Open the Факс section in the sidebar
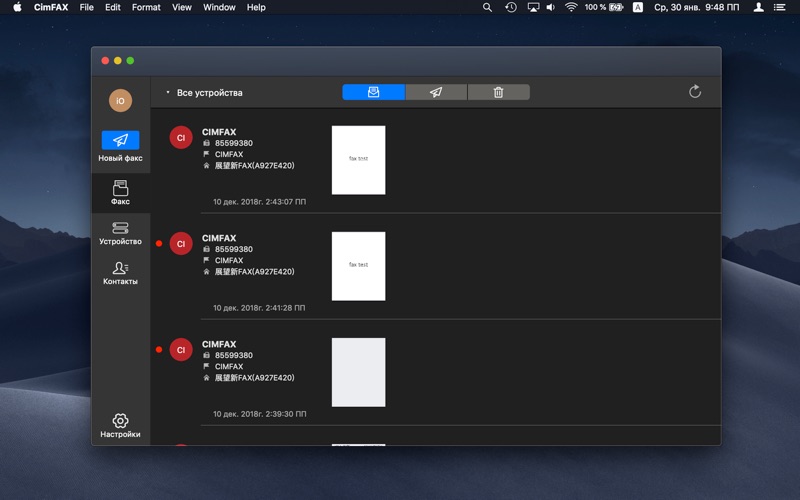Image resolution: width=800 pixels, height=500 pixels. (120, 192)
